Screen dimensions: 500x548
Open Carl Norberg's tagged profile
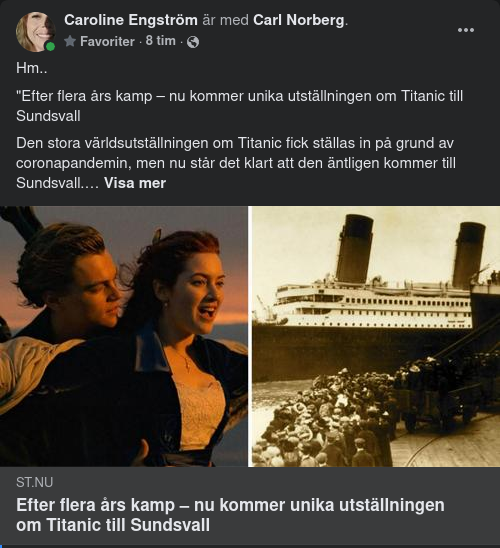tap(299, 20)
